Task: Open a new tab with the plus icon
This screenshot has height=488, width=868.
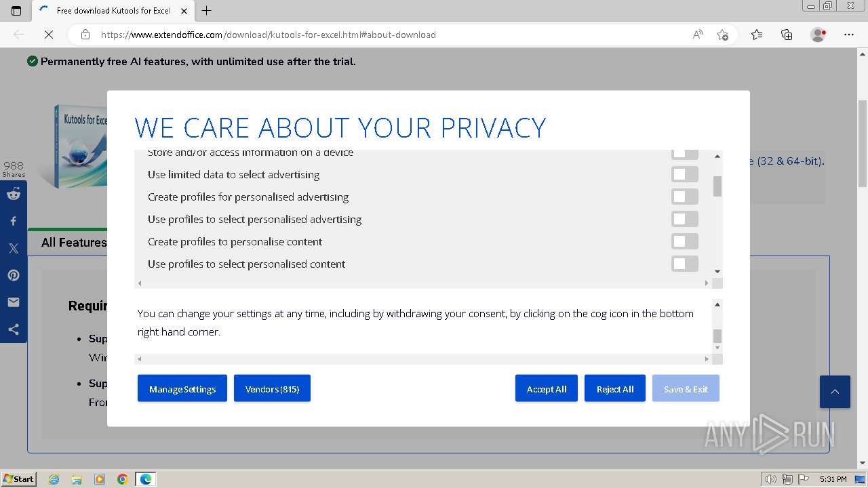Action: 207,10
